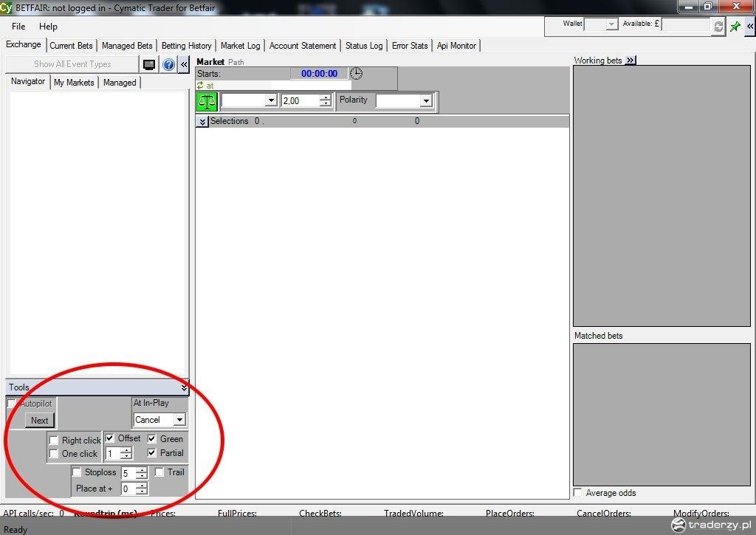Click the 'CheckBets:' status bar entry

point(320,514)
